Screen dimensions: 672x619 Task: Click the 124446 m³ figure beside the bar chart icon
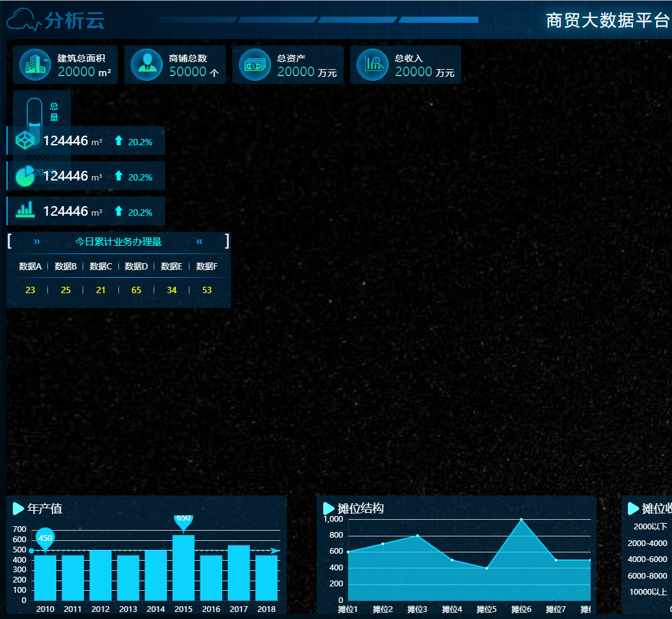(72, 211)
